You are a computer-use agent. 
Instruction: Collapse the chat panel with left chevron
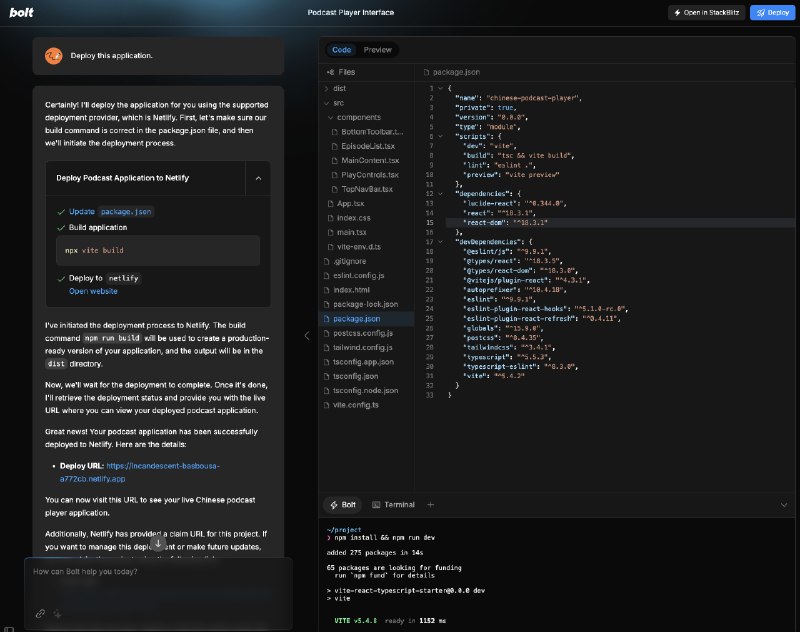pos(307,336)
